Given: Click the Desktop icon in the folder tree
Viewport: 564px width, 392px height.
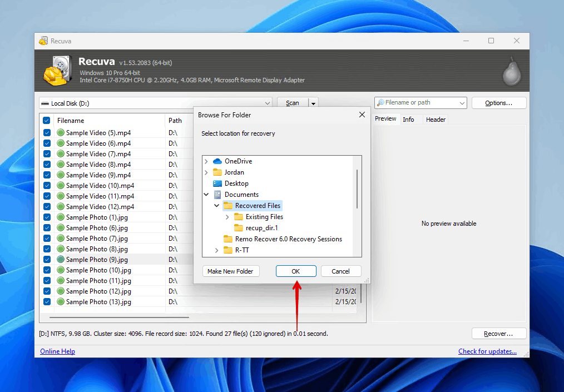Looking at the screenshot, I should click(217, 183).
